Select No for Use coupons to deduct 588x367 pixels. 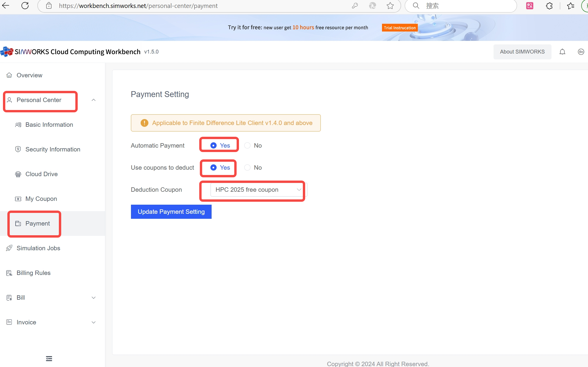click(253, 168)
